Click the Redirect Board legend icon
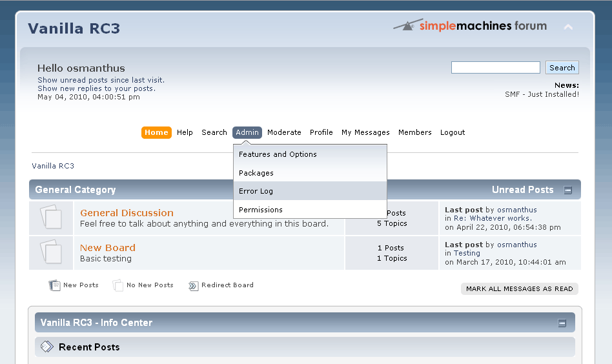 (x=193, y=286)
